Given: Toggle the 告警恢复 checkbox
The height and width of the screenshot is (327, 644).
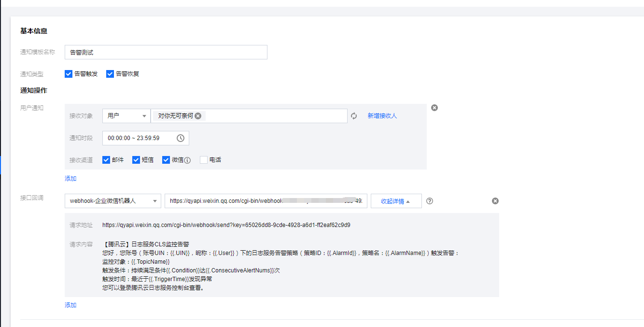Looking at the screenshot, I should coord(110,74).
